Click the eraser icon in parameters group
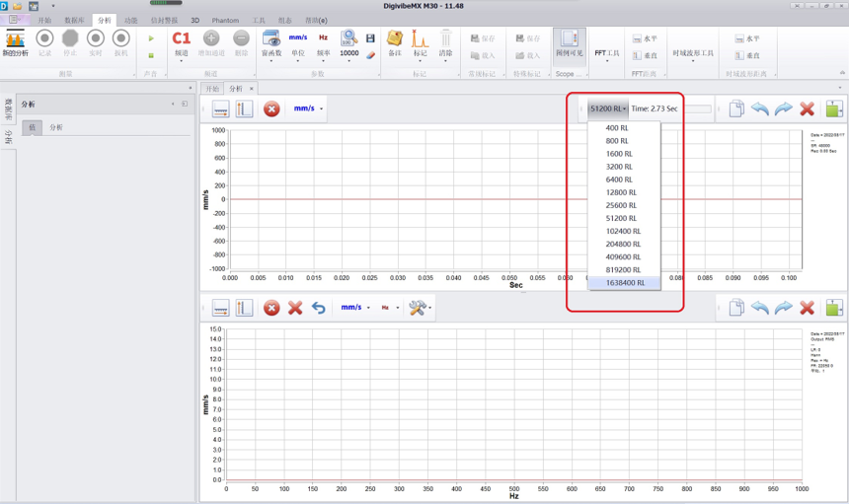Viewport: 849px width, 504px height. click(x=370, y=55)
